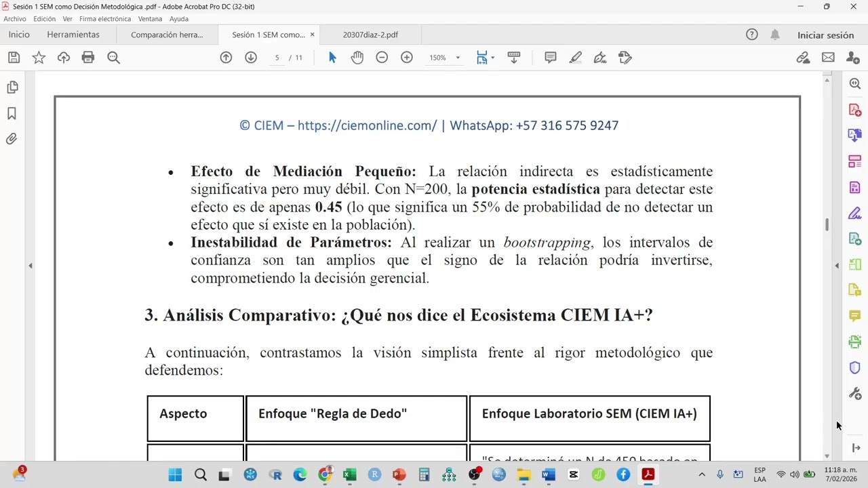Click the vertical scrollbar thumb
This screenshot has height=488, width=868.
tap(827, 224)
